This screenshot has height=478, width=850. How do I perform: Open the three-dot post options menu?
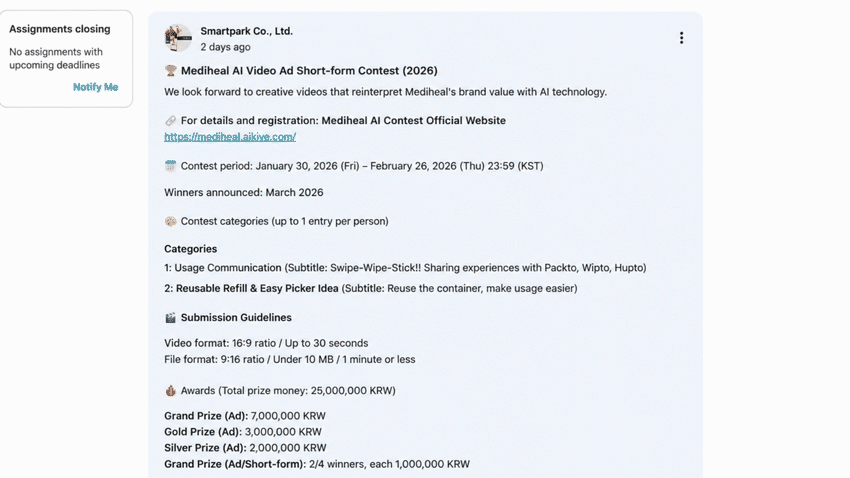681,38
